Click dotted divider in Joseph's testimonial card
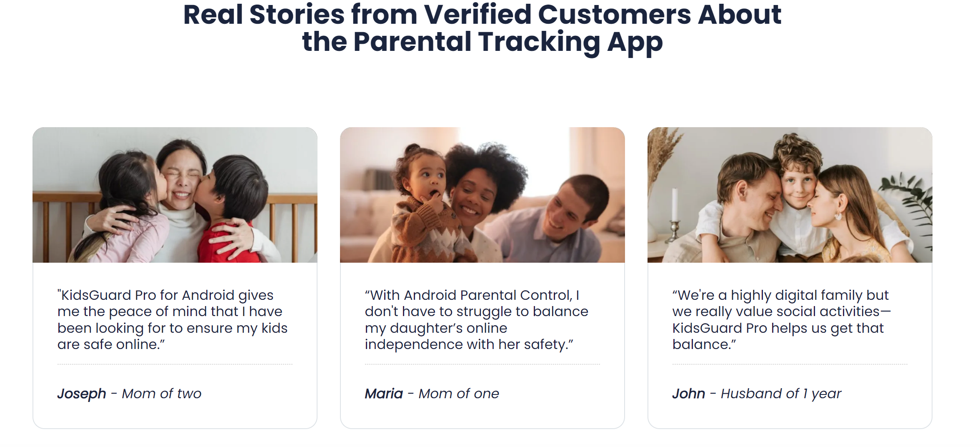Screen dimensions: 980x447 tap(175, 364)
